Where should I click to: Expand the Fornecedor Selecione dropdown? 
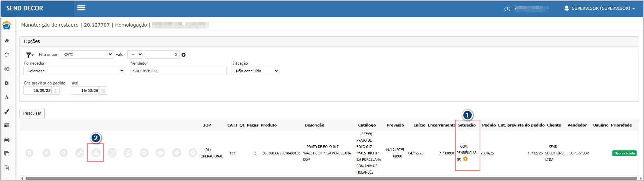[74, 71]
